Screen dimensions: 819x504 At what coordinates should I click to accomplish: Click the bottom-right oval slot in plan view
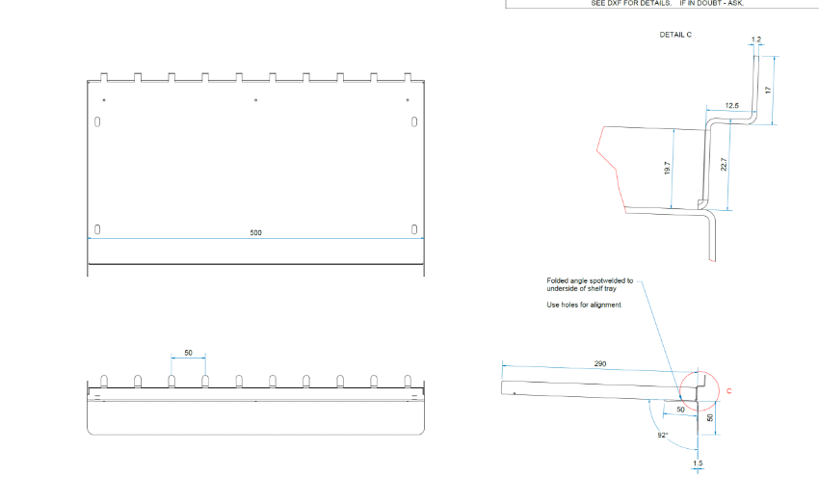[x=413, y=229]
